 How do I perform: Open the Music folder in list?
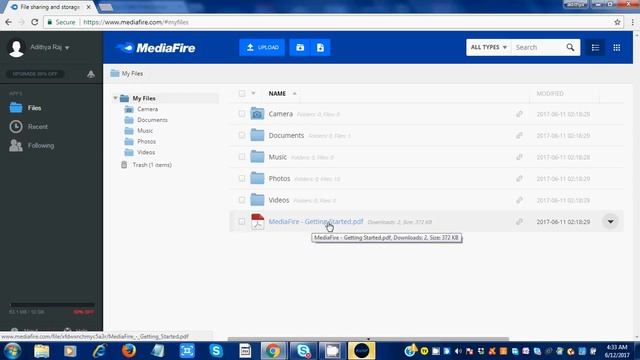(278, 157)
